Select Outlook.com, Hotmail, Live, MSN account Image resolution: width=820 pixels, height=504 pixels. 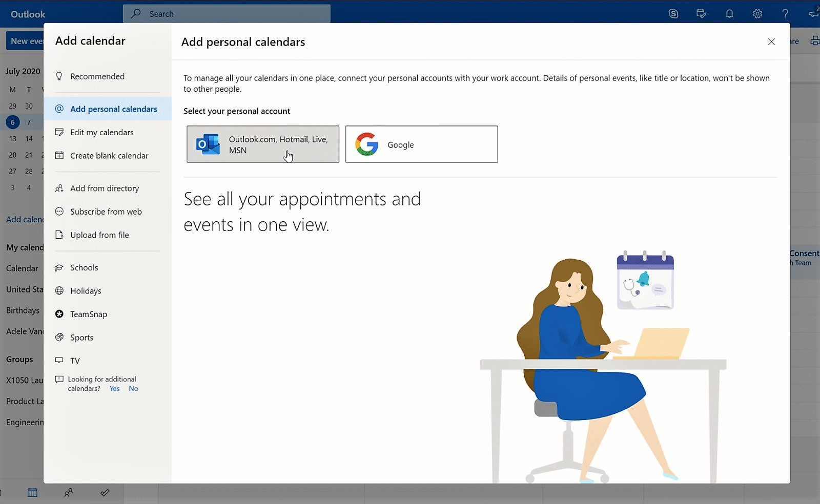262,144
